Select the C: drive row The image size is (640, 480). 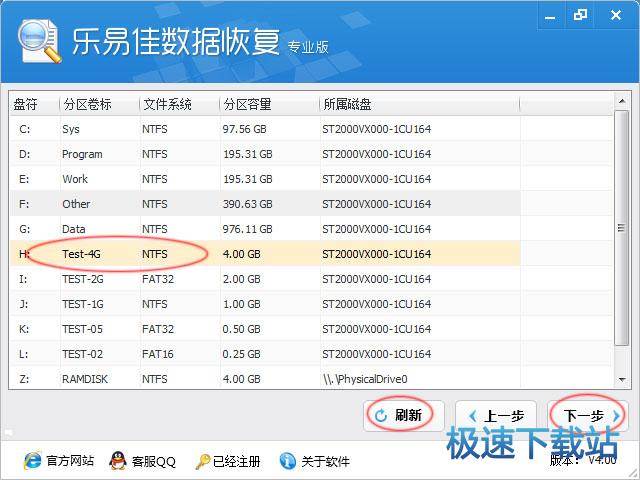[265, 129]
